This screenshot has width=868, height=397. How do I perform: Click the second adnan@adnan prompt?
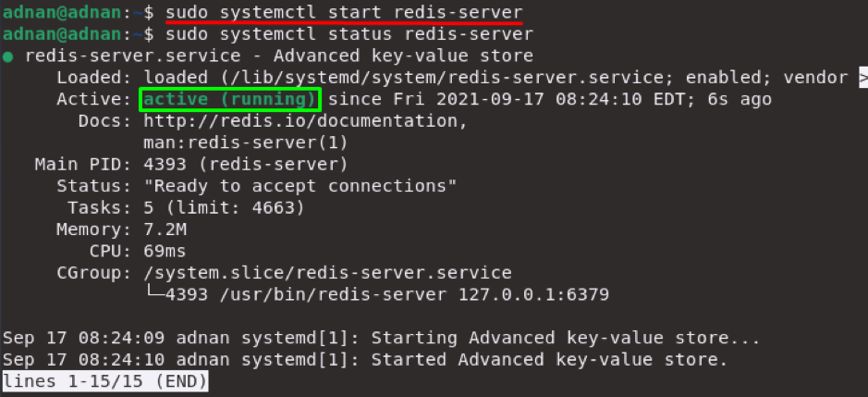coord(61,34)
